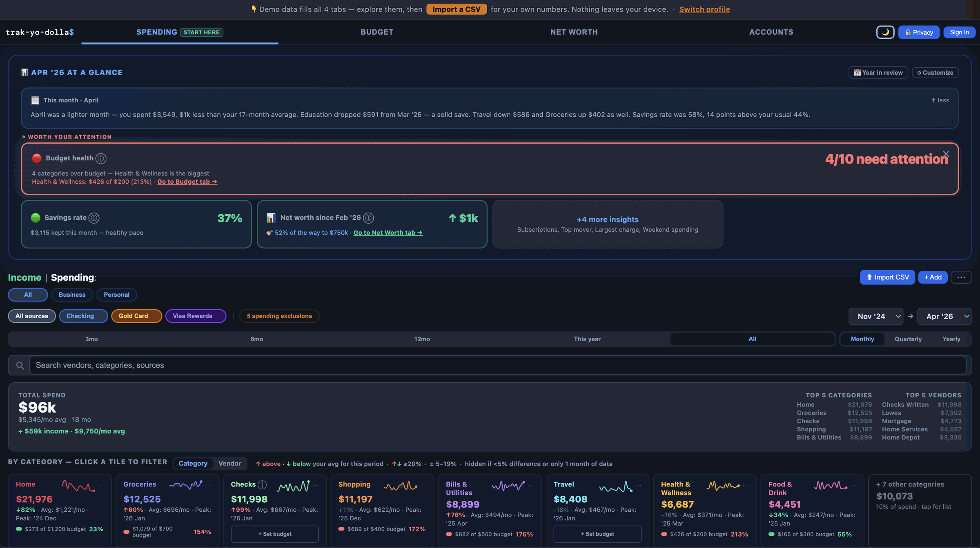Open the Privacy button
The height and width of the screenshot is (548, 980).
pos(919,32)
